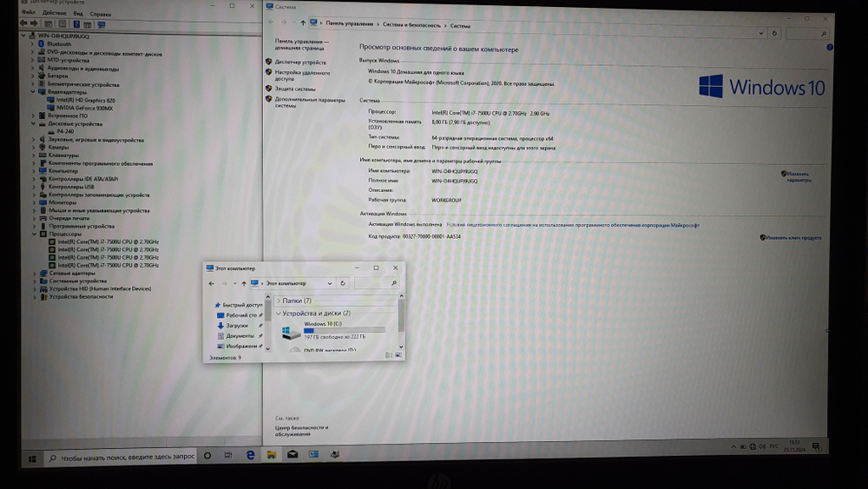This screenshot has width=868, height=489.
Task: Open Диспетчер устройств link in Система sidebar
Action: click(300, 63)
